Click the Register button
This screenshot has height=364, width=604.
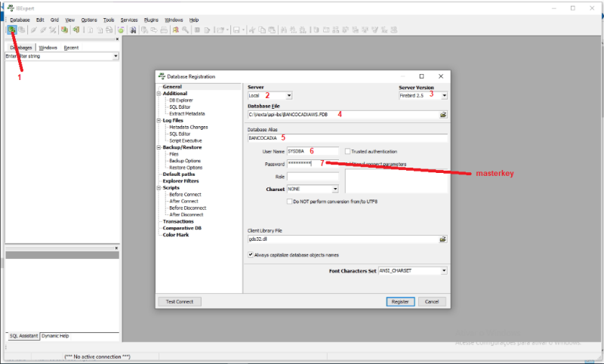pos(399,301)
